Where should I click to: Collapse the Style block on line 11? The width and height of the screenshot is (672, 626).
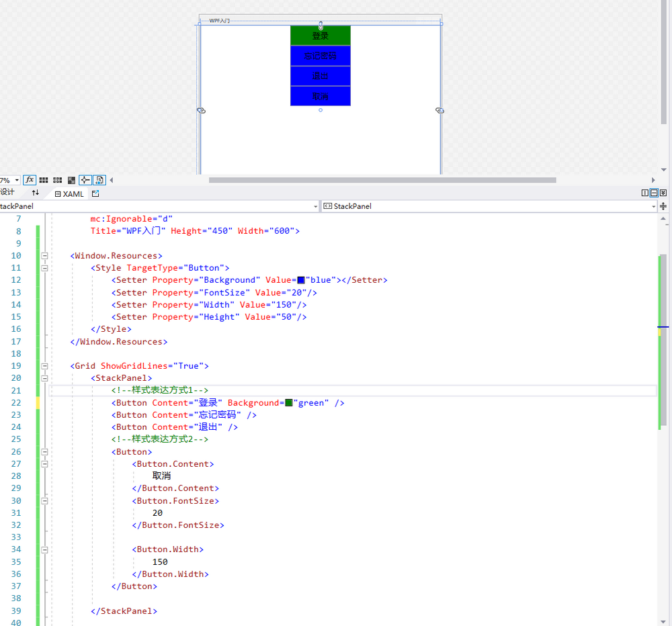44,268
